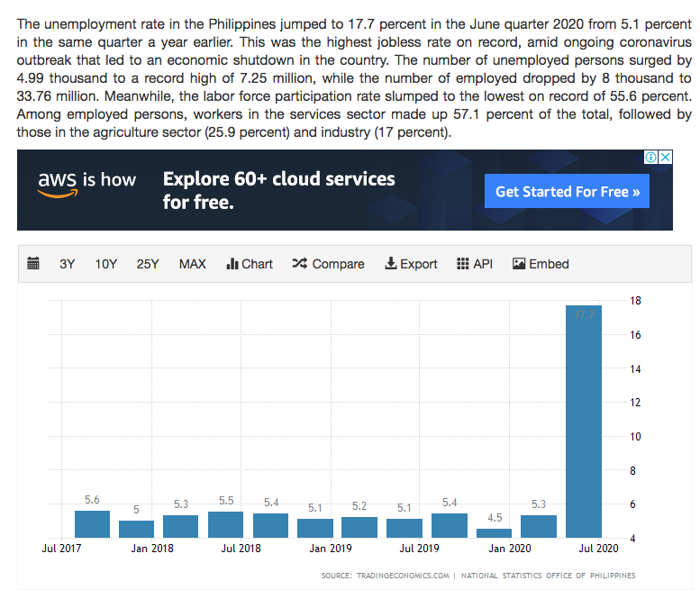Click the Jan 2020 axis label
Screen dimensions: 700x590
[x=510, y=548]
